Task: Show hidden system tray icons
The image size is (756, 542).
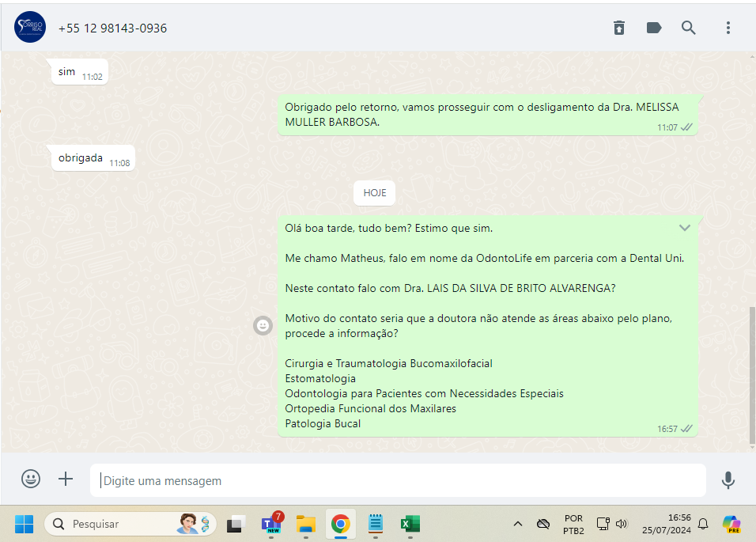Action: tap(518, 524)
